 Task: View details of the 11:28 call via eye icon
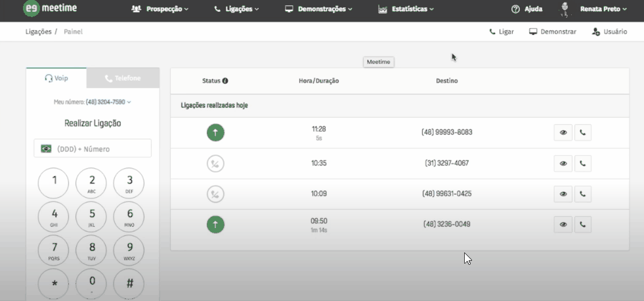pos(563,132)
